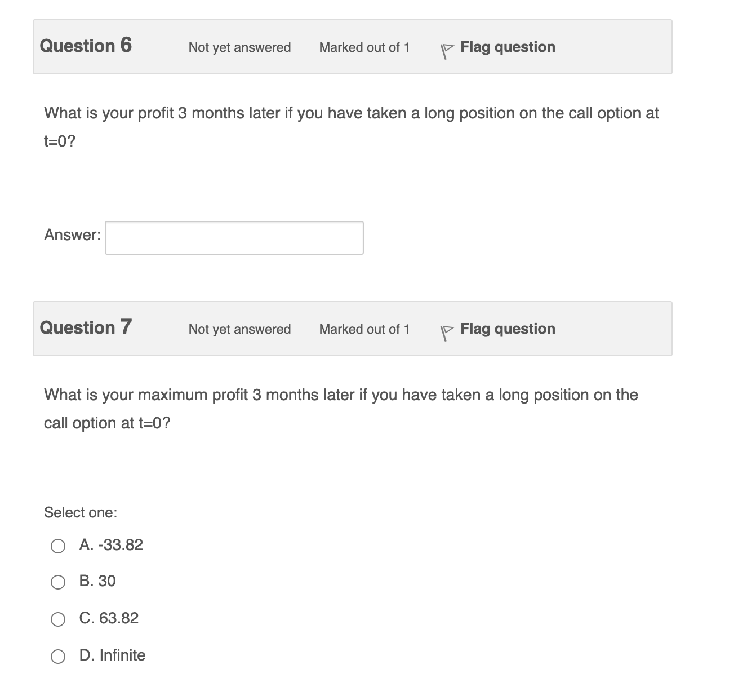Viewport: 756px width, 700px height.
Task: Click inside the Answer text box
Action: click(233, 238)
